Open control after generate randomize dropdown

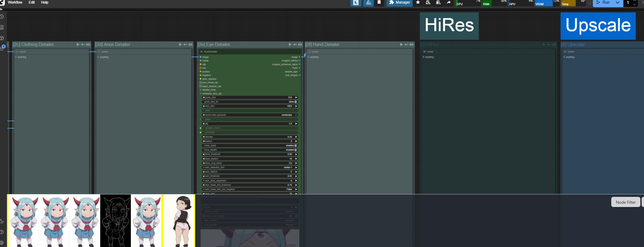point(250,115)
